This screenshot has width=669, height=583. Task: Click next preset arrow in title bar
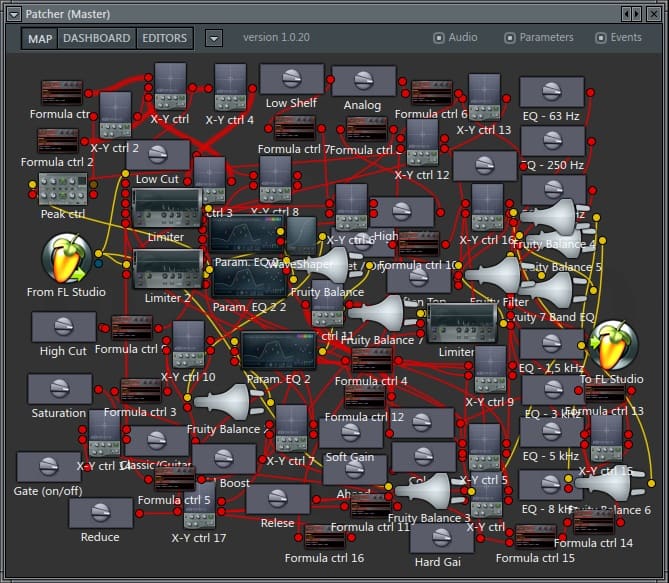[x=637, y=15]
